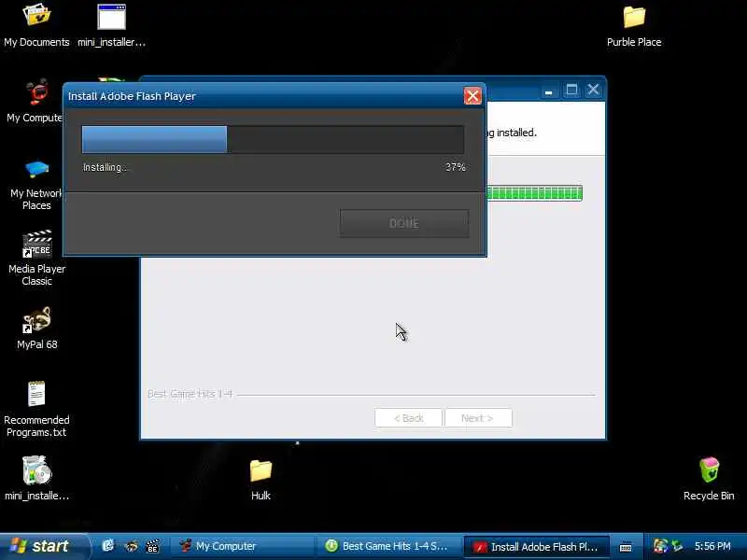The height and width of the screenshot is (560, 747).
Task: Select the My Computer desktop icon
Action: [x=35, y=102]
